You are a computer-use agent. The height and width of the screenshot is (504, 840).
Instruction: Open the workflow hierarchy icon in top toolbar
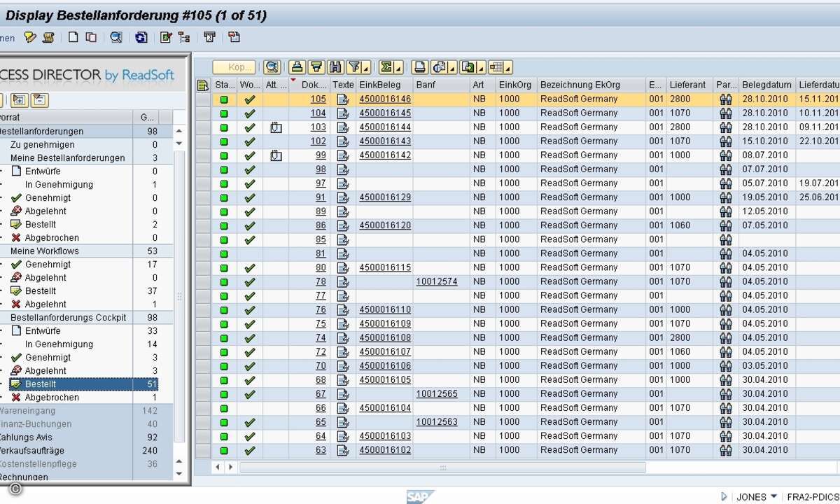[184, 38]
